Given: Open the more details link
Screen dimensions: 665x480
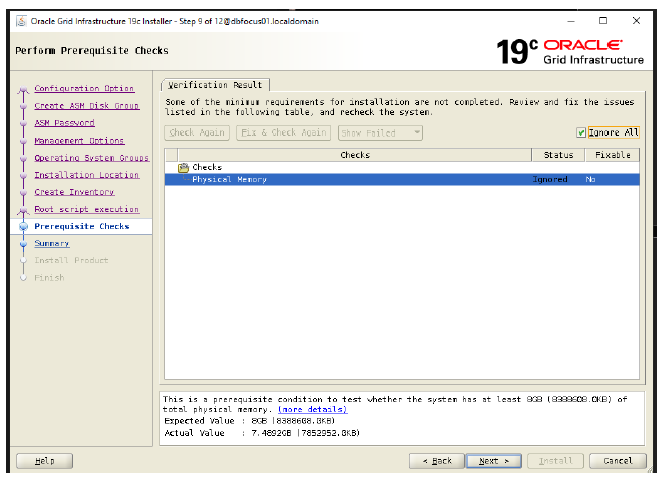Looking at the screenshot, I should click(x=313, y=409).
